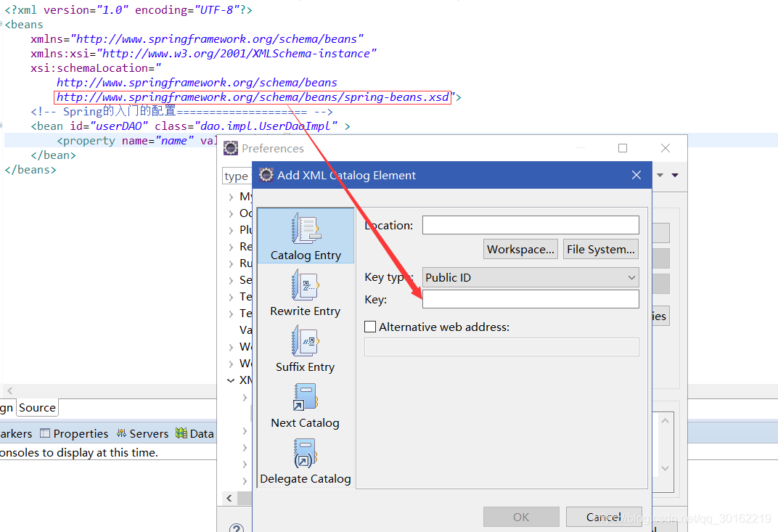Select the Next Catalog icon
This screenshot has width=778, height=532.
tap(306, 396)
